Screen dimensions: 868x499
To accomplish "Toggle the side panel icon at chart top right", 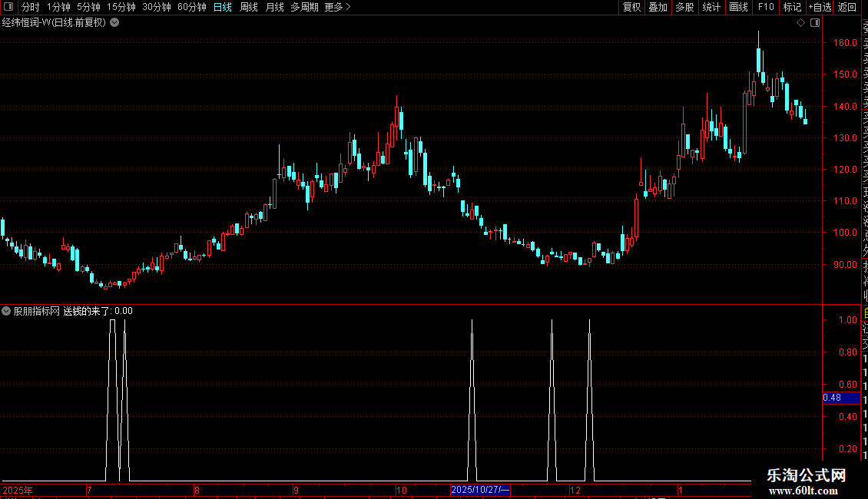I will [x=815, y=23].
